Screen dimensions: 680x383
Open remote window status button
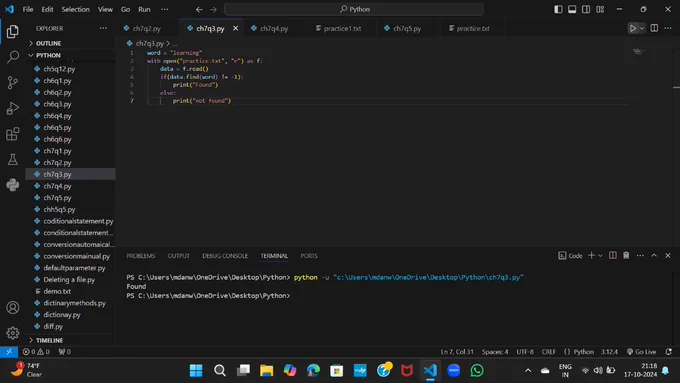9,352
